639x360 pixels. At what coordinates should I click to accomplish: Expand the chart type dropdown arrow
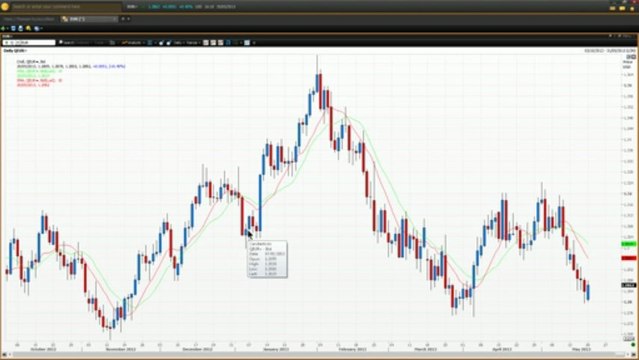click(x=155, y=42)
